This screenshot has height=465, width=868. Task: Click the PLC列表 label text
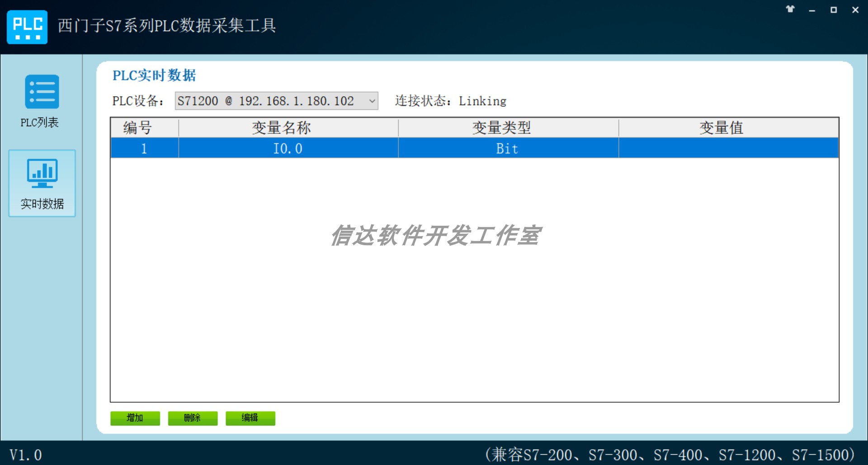[39, 123]
